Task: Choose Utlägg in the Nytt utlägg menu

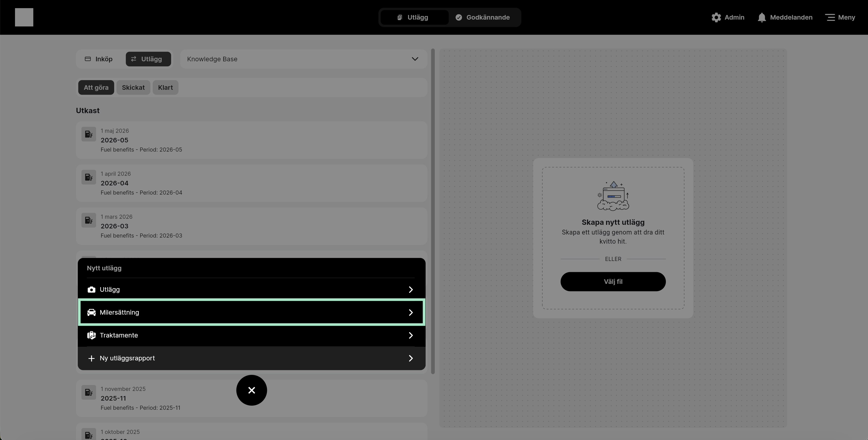Action: pos(251,290)
